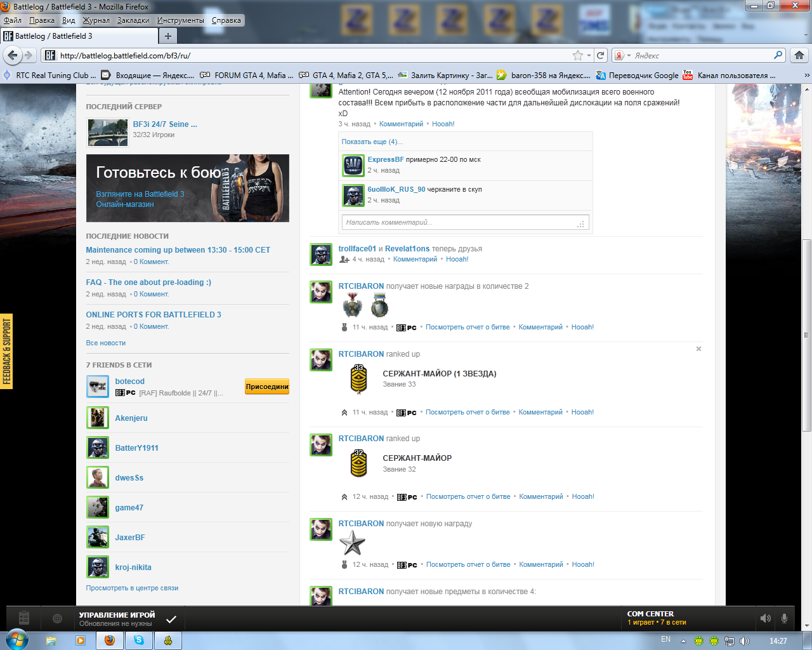Viewport: 812px width, 650px height.
Task: Select the Battlelog / Battlefield 3 tab
Action: tap(79, 36)
